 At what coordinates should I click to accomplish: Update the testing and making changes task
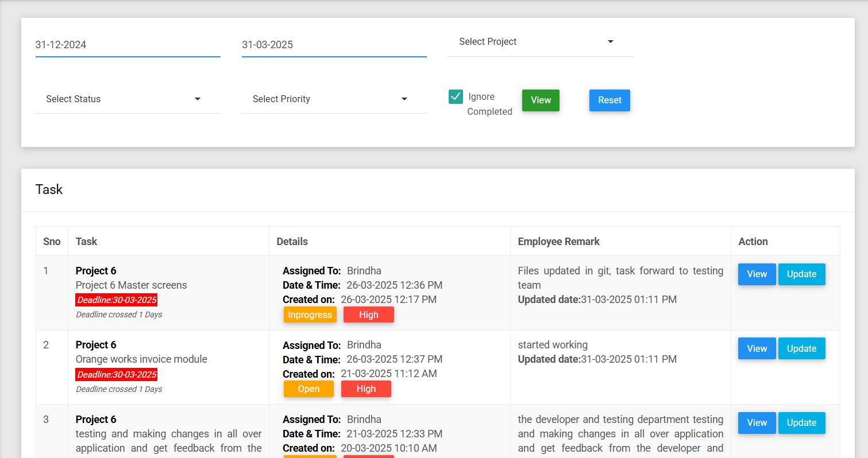[801, 423]
